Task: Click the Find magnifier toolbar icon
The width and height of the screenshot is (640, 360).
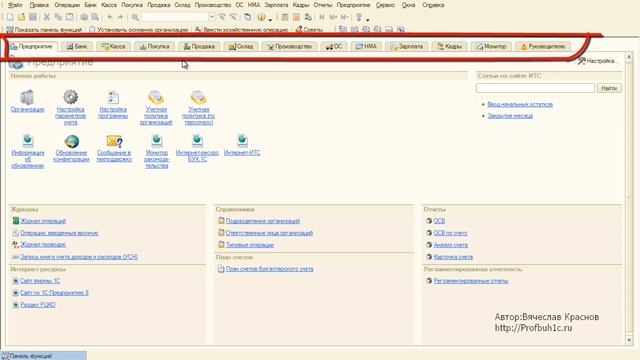Action: point(135,17)
